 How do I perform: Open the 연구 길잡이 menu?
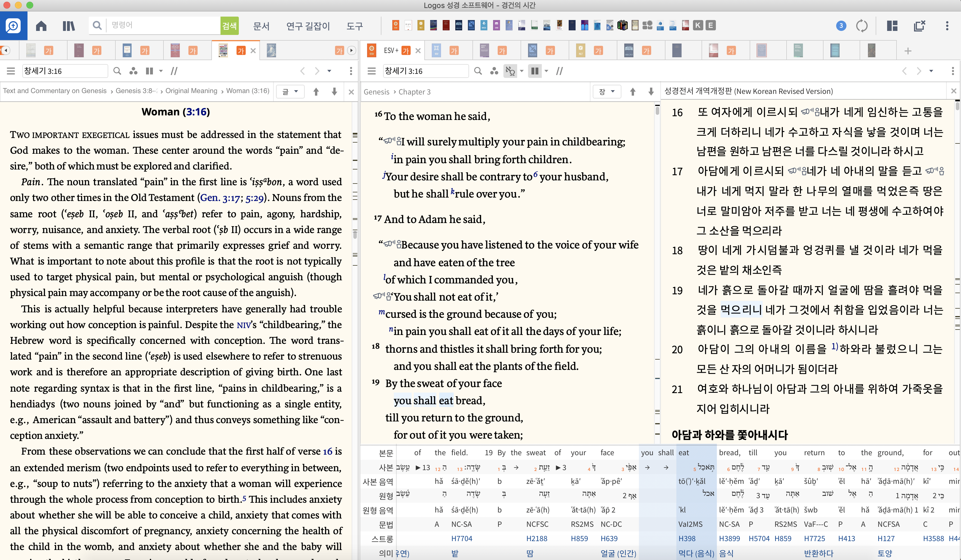[308, 26]
